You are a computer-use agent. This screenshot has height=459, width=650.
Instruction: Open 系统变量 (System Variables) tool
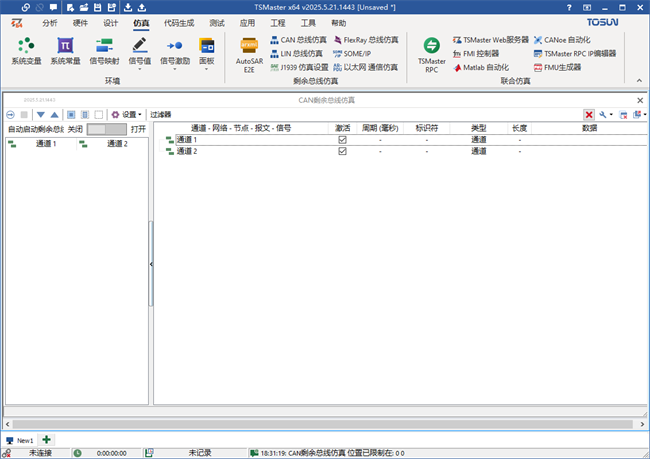[26, 50]
